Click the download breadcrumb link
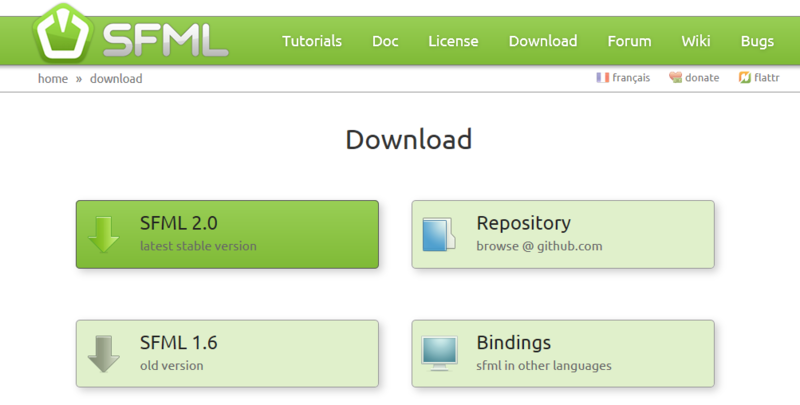Screen dimensions: 800x405 [116, 79]
